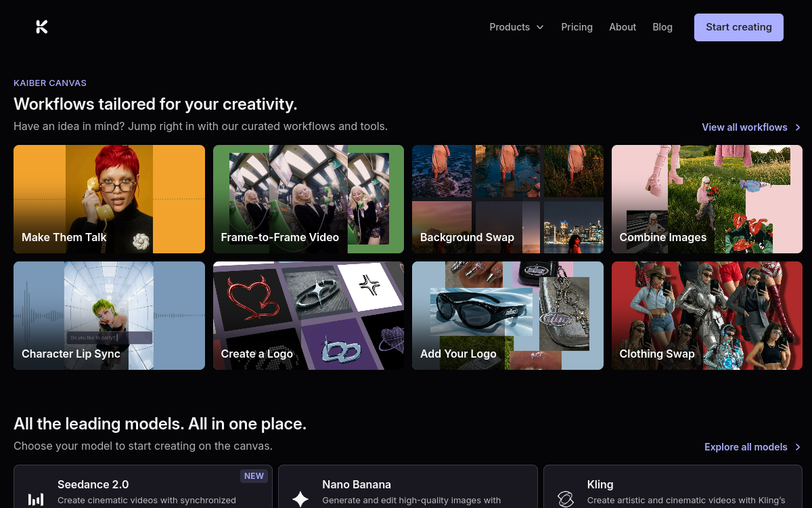Viewport: 812px width, 508px height.
Task: Select the Seedance 2.0 model title
Action: coord(93,484)
